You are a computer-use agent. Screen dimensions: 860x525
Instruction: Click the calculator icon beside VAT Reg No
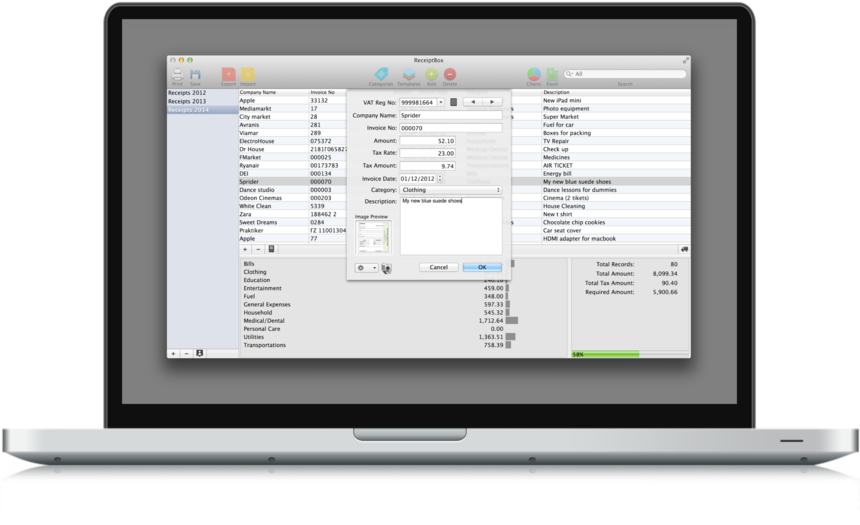coord(454,102)
